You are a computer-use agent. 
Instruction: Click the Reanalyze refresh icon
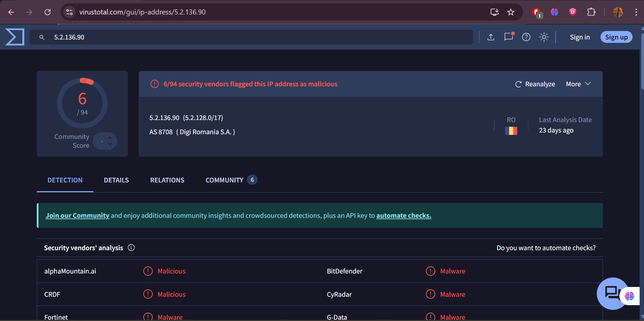point(518,84)
